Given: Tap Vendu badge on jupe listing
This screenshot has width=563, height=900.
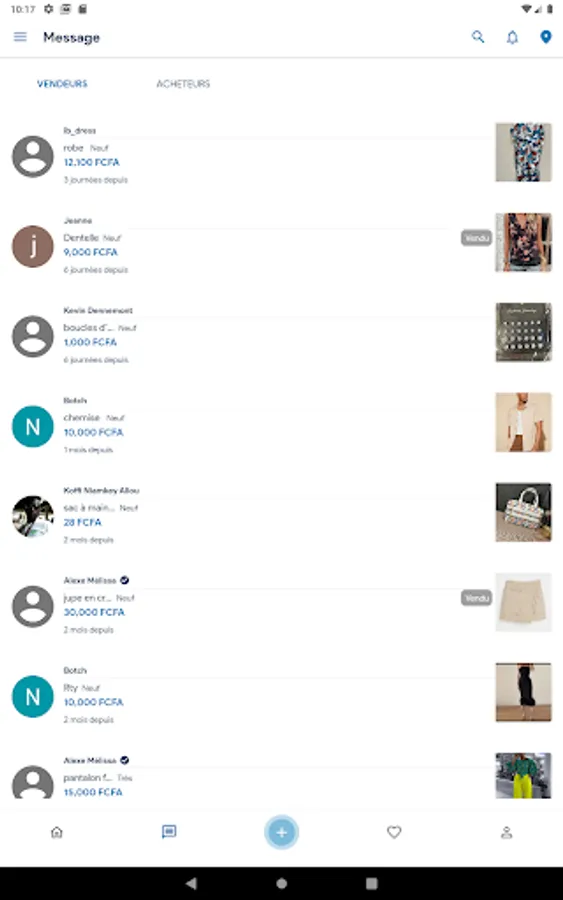Looking at the screenshot, I should [x=476, y=598].
